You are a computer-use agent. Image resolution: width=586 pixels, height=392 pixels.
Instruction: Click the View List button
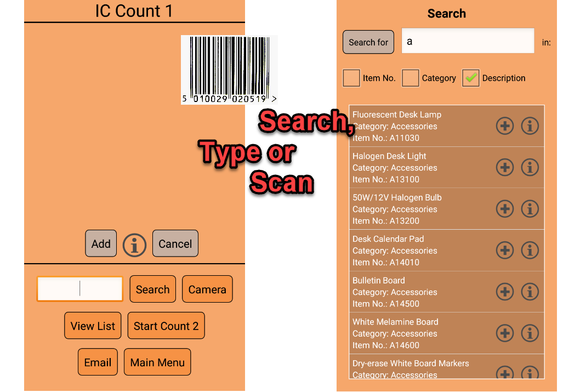tap(93, 326)
